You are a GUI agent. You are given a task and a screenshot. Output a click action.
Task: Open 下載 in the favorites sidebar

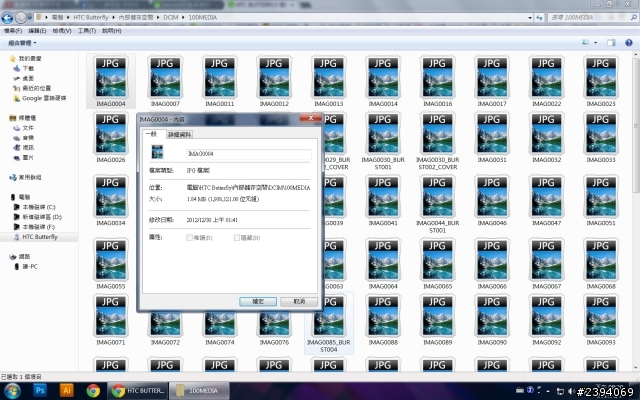(x=29, y=68)
